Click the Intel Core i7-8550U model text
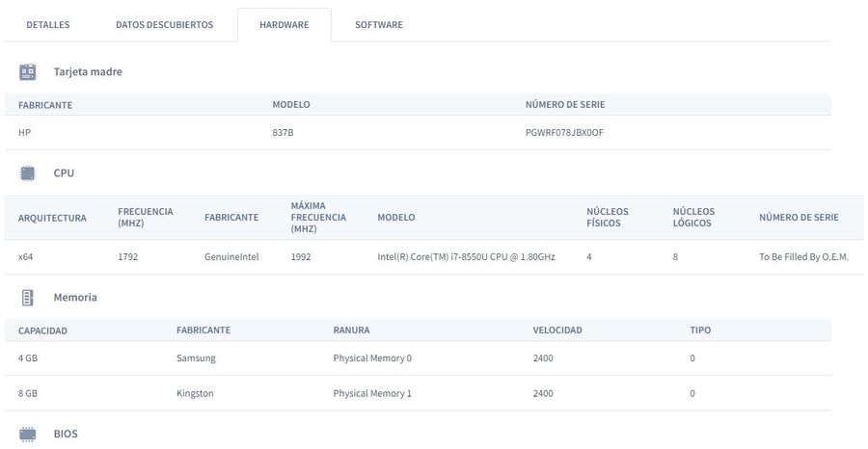This screenshot has width=868, height=449. pyautogui.click(x=466, y=257)
